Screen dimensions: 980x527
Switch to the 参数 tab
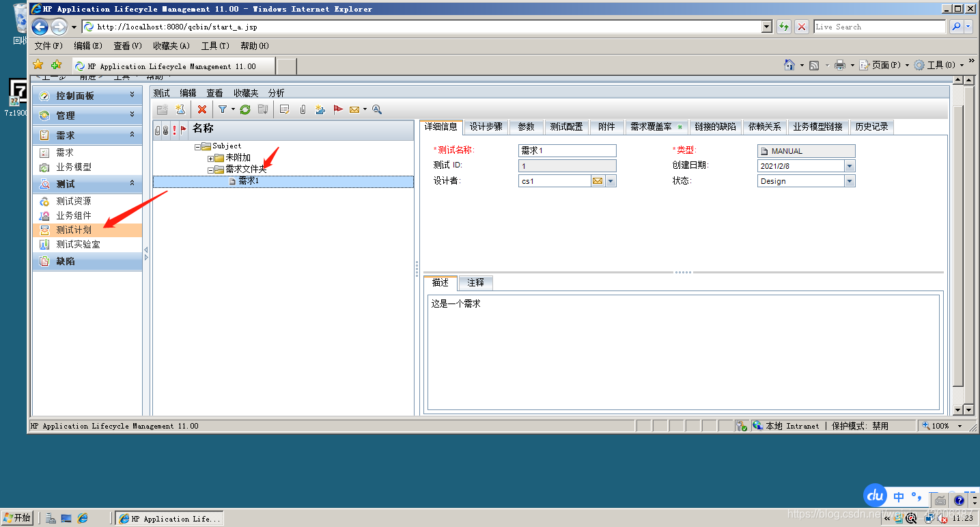click(x=526, y=127)
